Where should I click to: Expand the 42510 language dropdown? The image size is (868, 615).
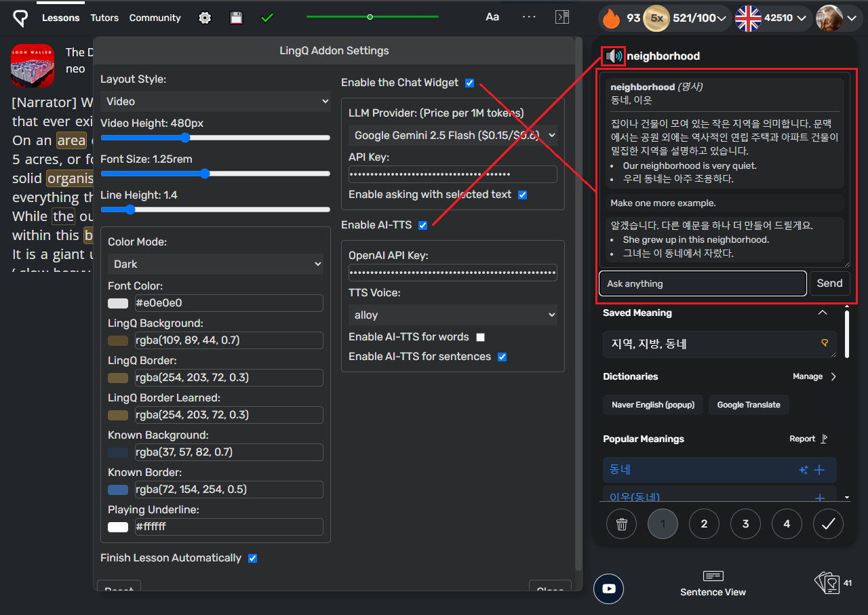coord(802,18)
